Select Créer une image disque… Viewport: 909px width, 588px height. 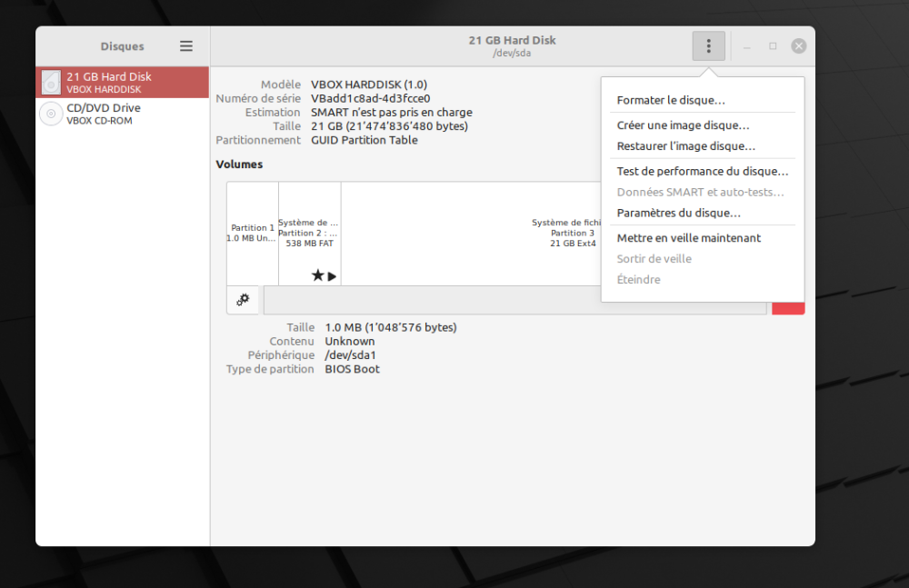[683, 125]
